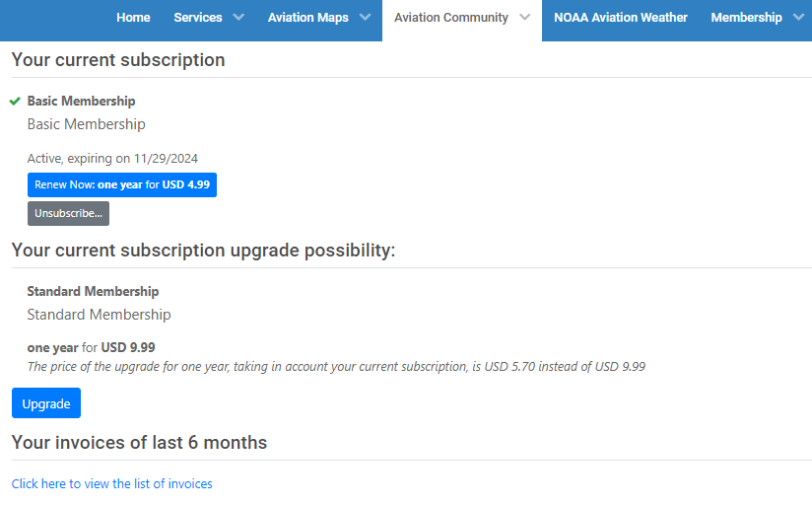
Task: Renew now for one year USD 4.99
Action: 122,185
